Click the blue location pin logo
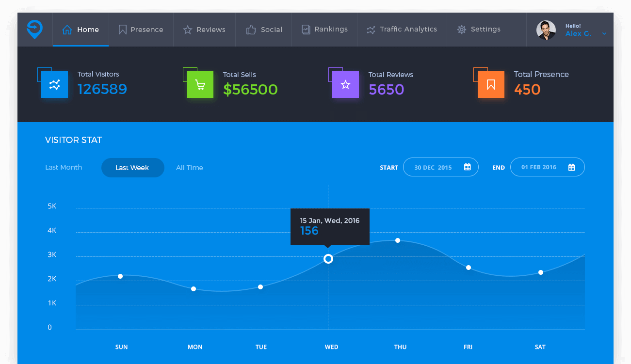This screenshot has width=631, height=364. 34,30
